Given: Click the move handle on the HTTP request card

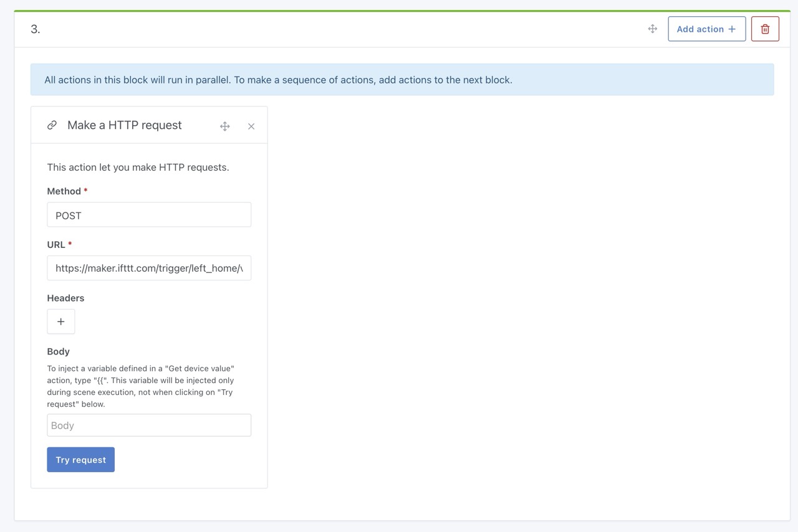Looking at the screenshot, I should click(224, 126).
